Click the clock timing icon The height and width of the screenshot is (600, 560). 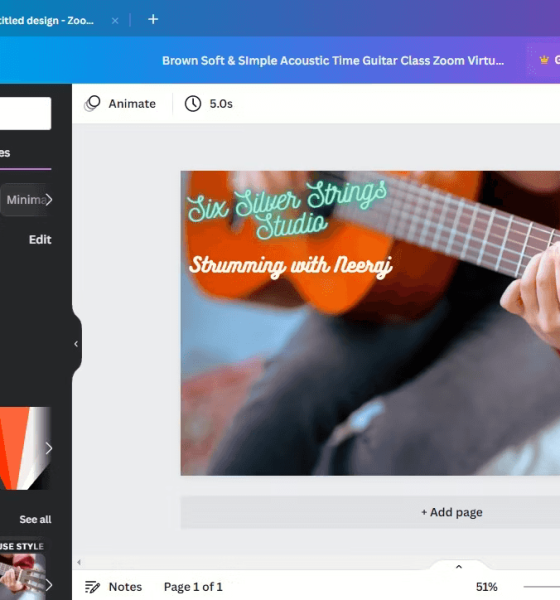[x=193, y=104]
